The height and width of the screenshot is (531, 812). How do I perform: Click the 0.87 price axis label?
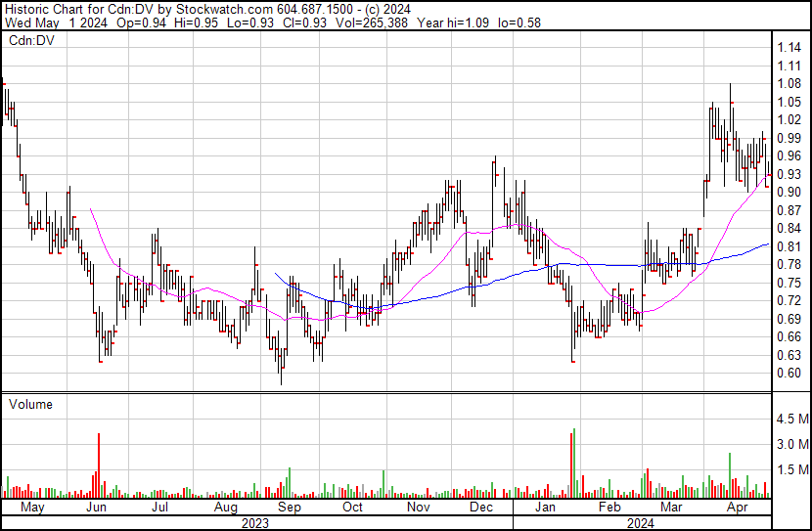(789, 210)
